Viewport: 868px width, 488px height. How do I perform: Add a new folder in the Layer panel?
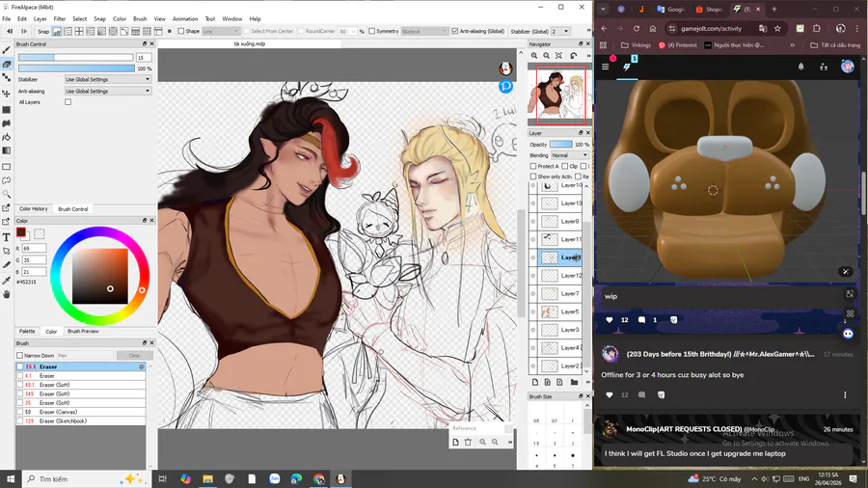(574, 382)
